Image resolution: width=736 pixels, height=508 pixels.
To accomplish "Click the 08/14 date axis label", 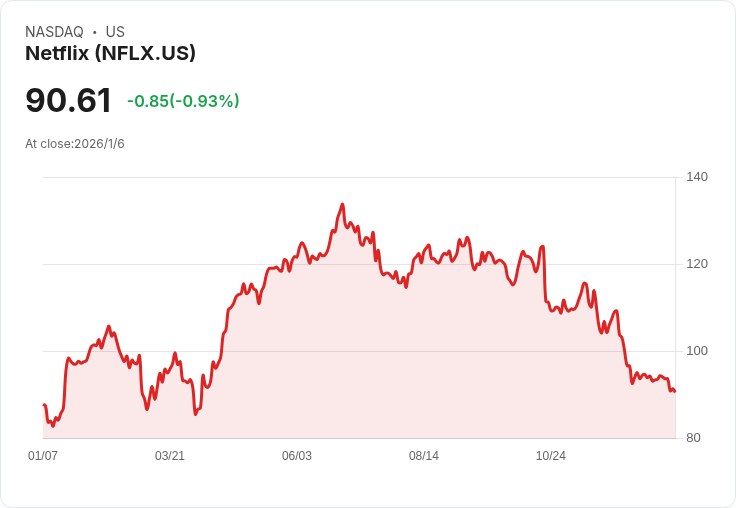I will pyautogui.click(x=424, y=455).
